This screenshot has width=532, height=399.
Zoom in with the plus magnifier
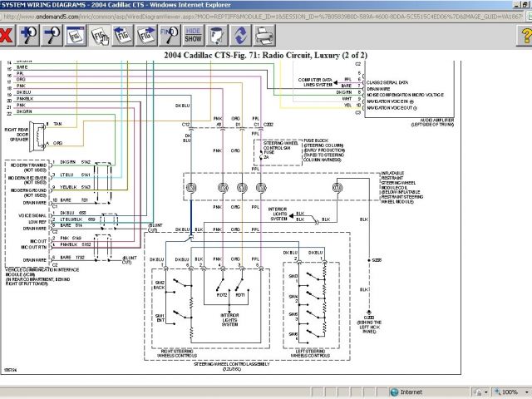[x=29, y=35]
